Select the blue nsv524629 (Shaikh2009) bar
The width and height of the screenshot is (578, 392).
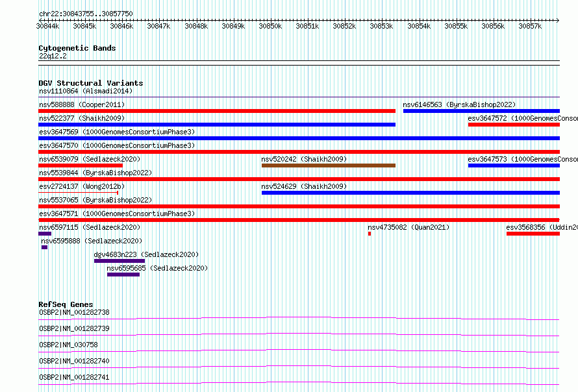coord(410,193)
